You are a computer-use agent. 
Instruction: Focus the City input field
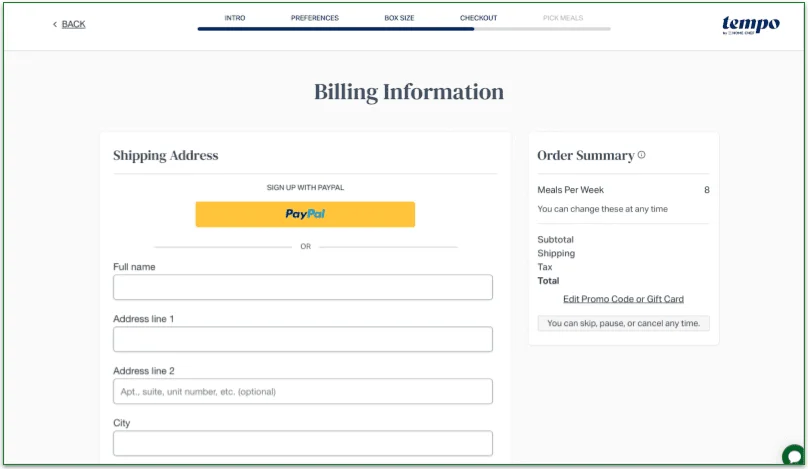pyautogui.click(x=303, y=443)
